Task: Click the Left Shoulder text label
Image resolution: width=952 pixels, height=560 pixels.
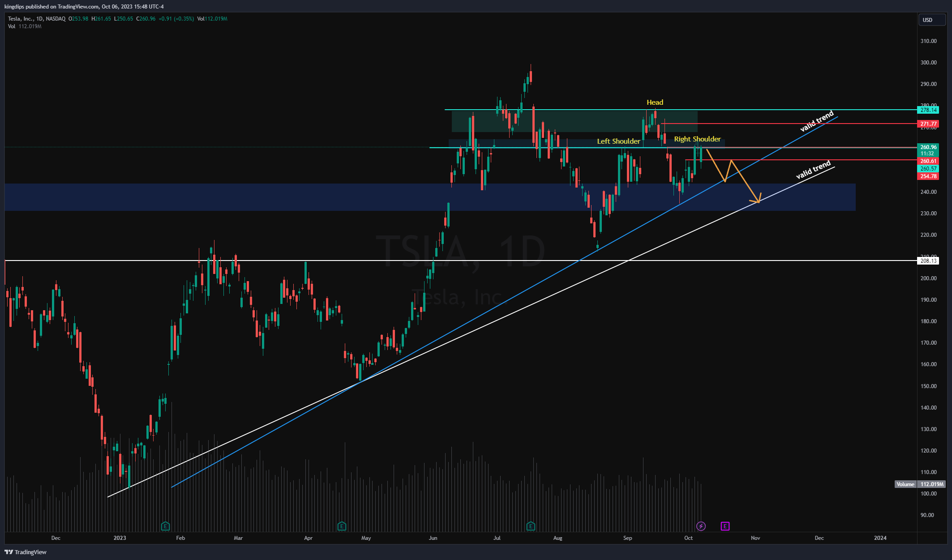Action: coord(618,141)
